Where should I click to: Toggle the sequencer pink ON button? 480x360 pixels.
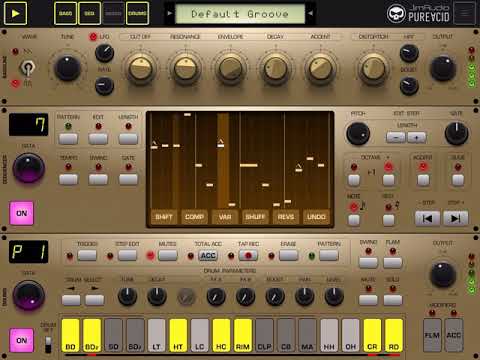pos(22,213)
